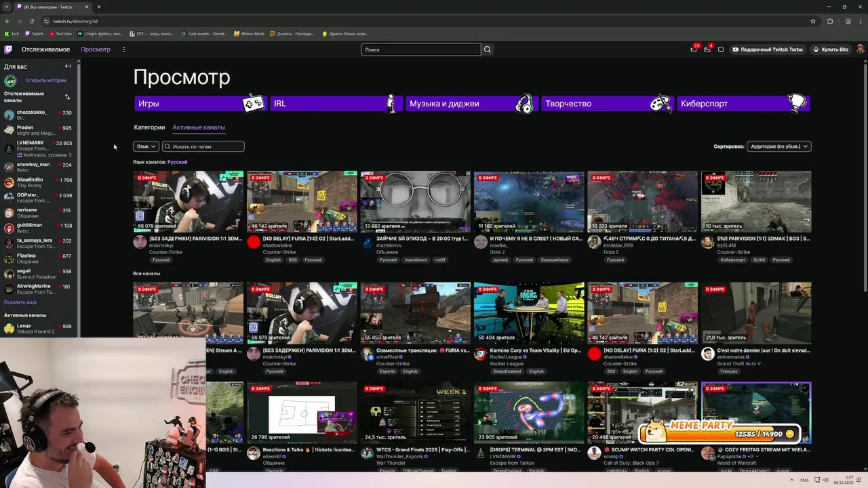Select the Twitch browser tab
Screen dimensions: 868x488
point(52,7)
